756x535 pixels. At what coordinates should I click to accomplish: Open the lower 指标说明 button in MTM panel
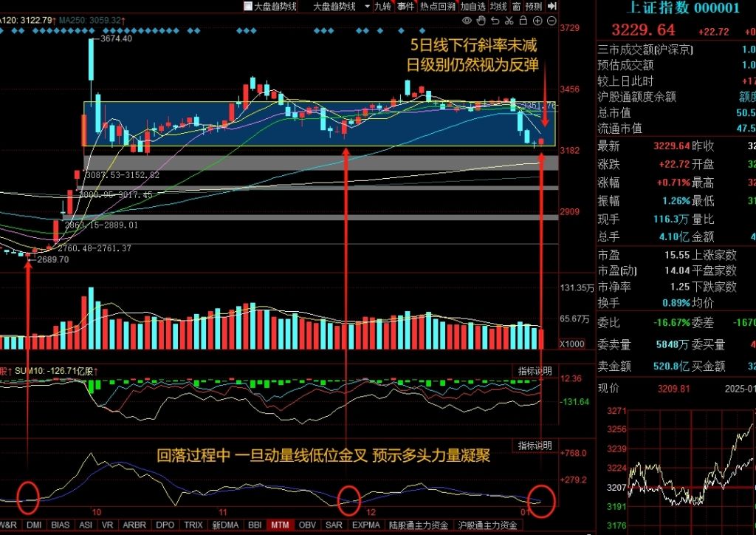tap(535, 446)
